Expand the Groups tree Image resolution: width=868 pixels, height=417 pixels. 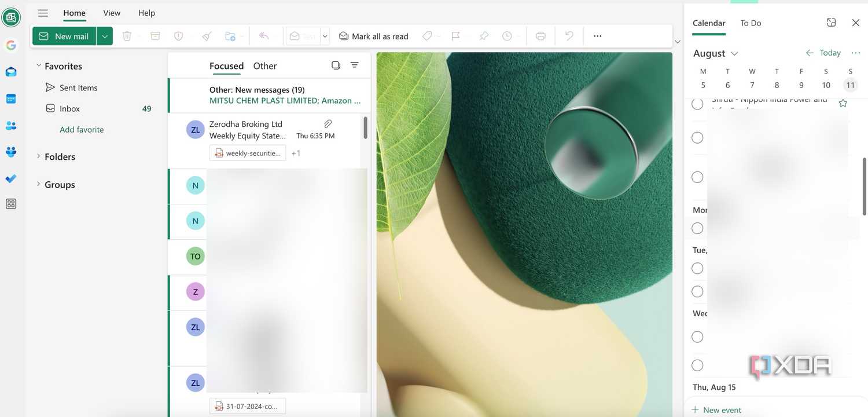[39, 184]
